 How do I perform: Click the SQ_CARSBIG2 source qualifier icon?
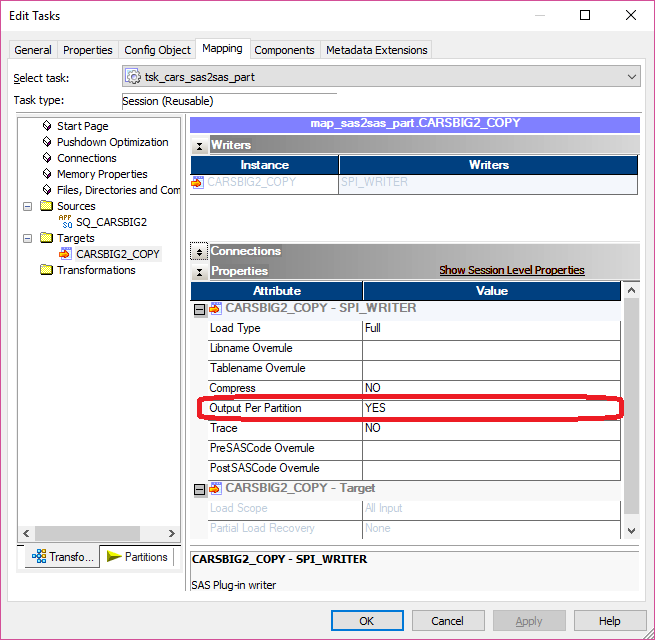(x=66, y=222)
